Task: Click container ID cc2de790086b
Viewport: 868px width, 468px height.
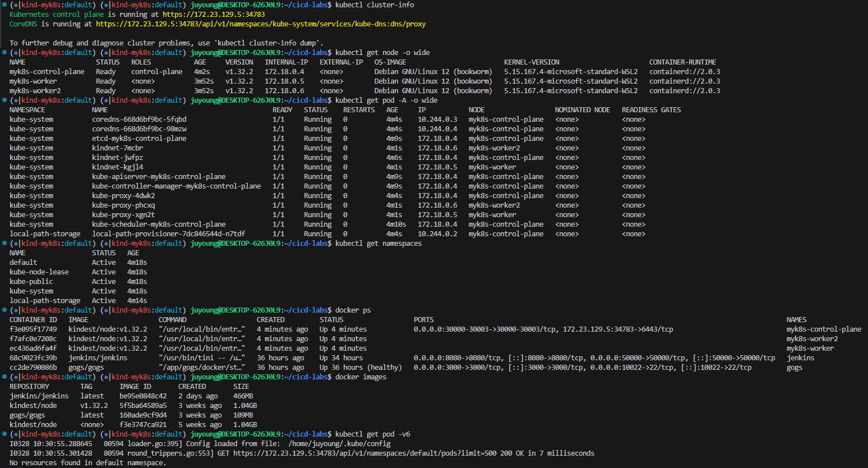Action: click(x=33, y=368)
